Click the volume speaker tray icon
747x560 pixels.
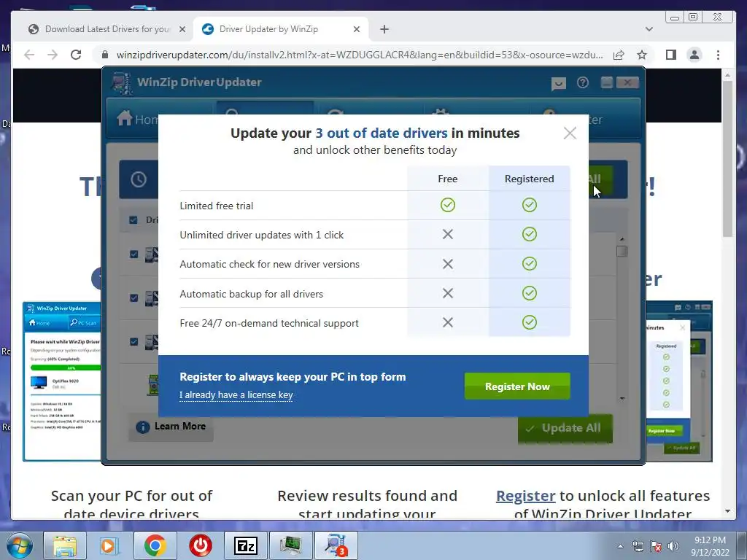[673, 546]
